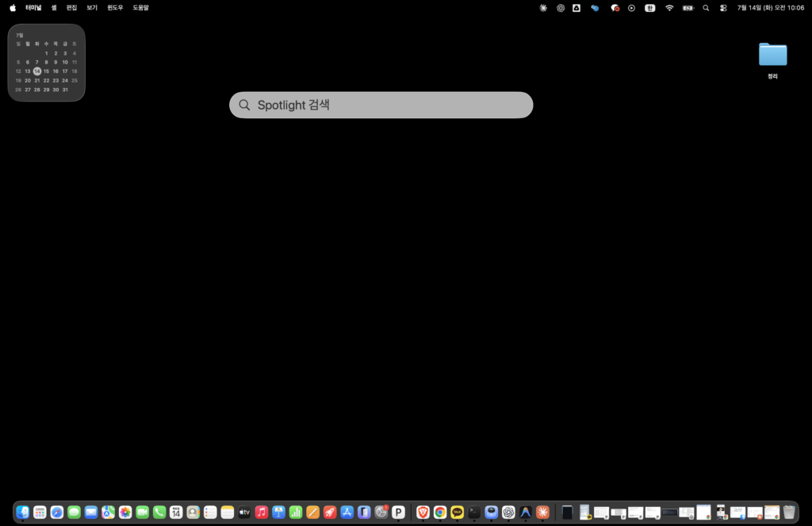Toggle the 한 input source menu
This screenshot has height=526, width=812.
tap(650, 8)
